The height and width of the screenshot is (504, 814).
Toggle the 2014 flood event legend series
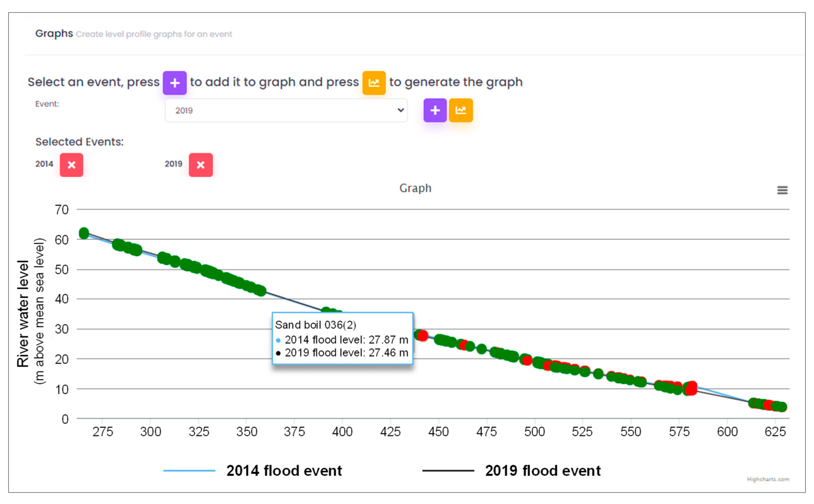pyautogui.click(x=284, y=470)
